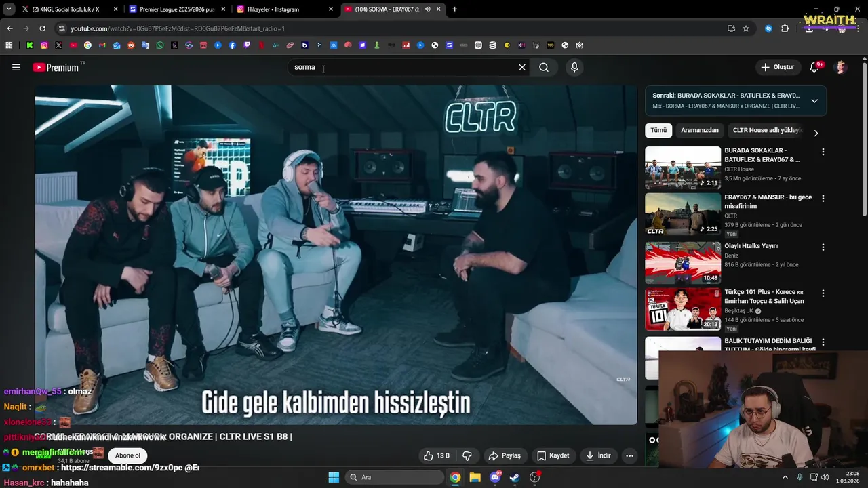868x488 pixels.
Task: Open options for BURADA SOKAKLAR video
Action: click(x=823, y=152)
